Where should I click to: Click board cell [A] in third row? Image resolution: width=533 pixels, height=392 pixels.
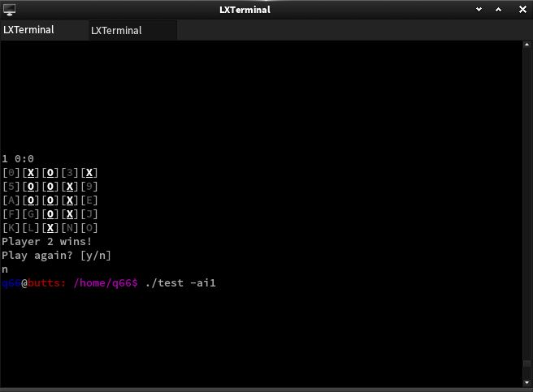pyautogui.click(x=11, y=200)
